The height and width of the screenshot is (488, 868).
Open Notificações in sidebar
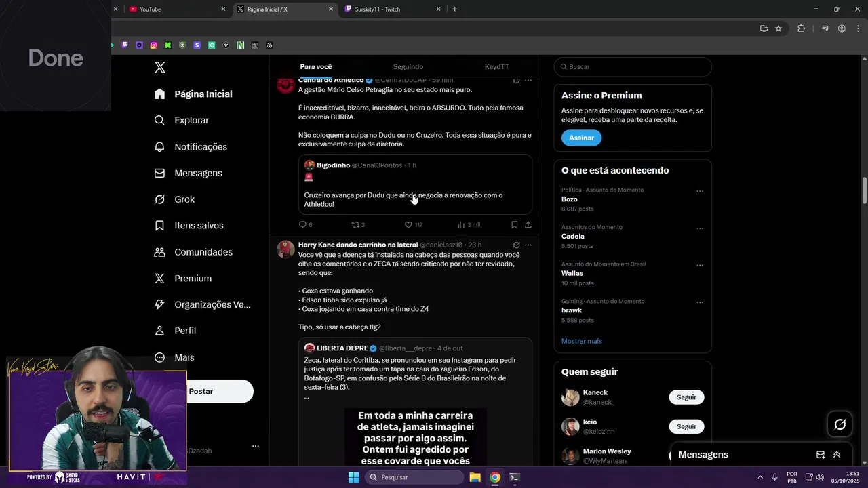(x=191, y=146)
